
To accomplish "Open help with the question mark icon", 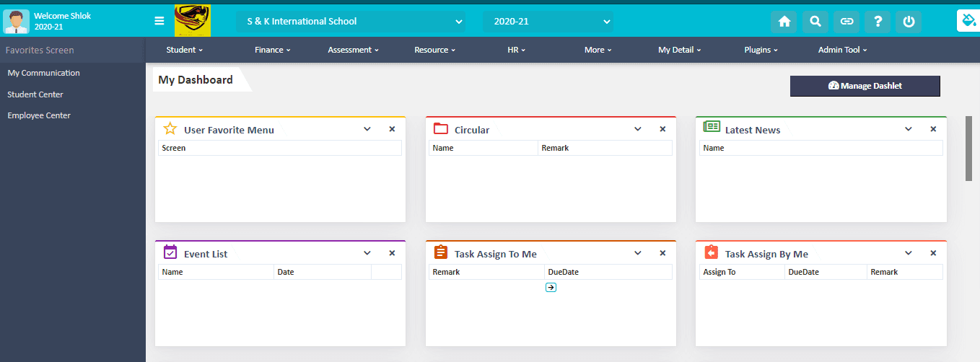I will 878,22.
